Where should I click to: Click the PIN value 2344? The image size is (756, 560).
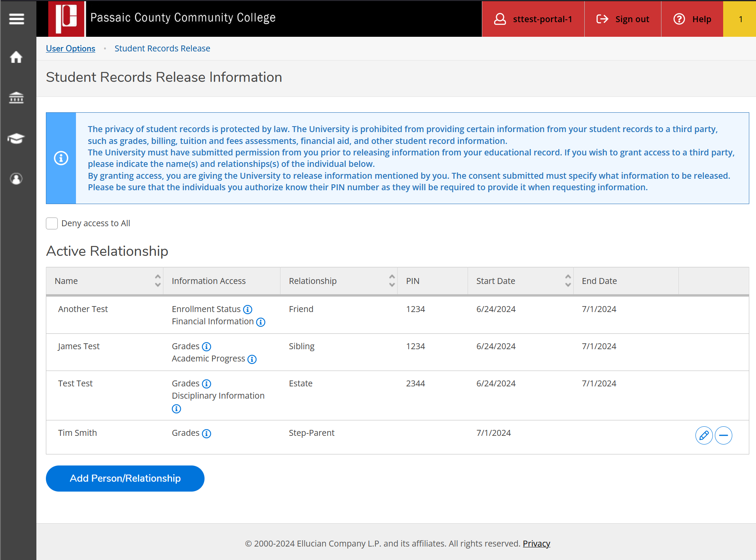[415, 383]
